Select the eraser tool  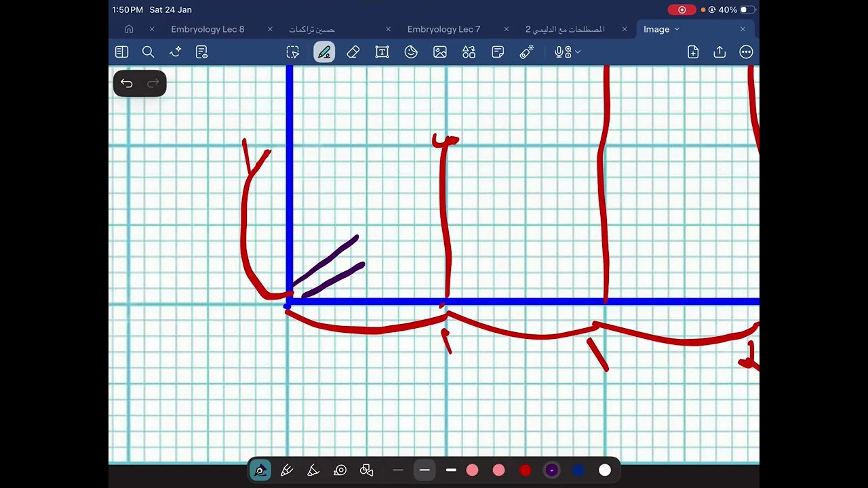coord(353,52)
